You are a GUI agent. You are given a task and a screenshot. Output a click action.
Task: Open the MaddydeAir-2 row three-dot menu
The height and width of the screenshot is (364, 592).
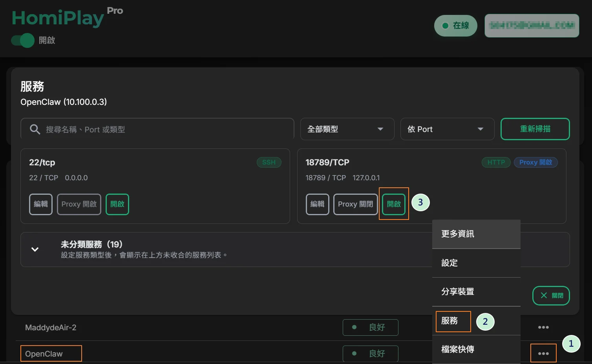[543, 327]
